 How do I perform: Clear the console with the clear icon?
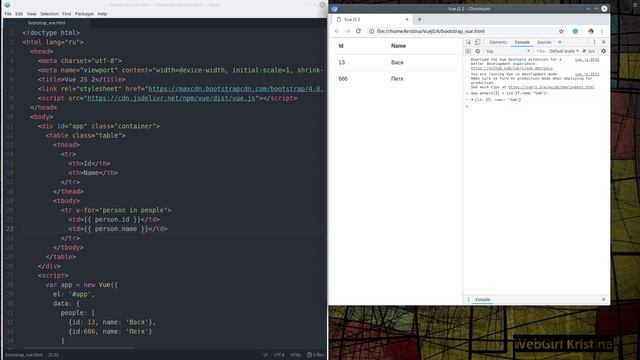pos(478,51)
